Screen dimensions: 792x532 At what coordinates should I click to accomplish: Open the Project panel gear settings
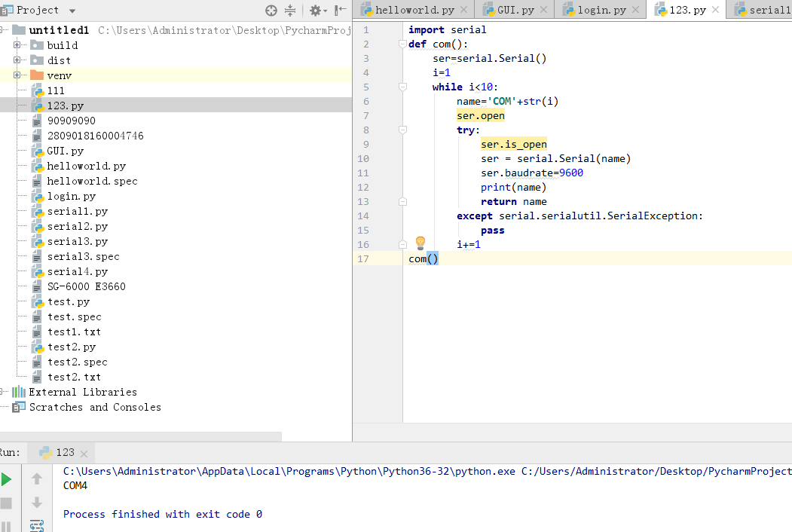pyautogui.click(x=315, y=11)
